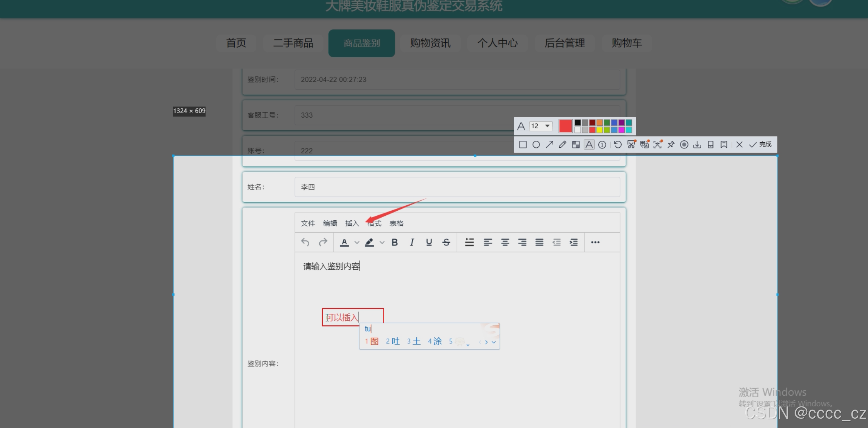Pick the yellow color swatch
This screenshot has width=868, height=428.
tap(599, 130)
